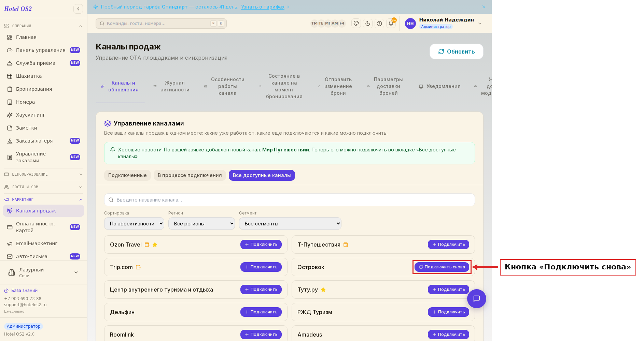Viewport: 644px width, 341px height.
Task: Open Заметки section
Action: point(43,128)
